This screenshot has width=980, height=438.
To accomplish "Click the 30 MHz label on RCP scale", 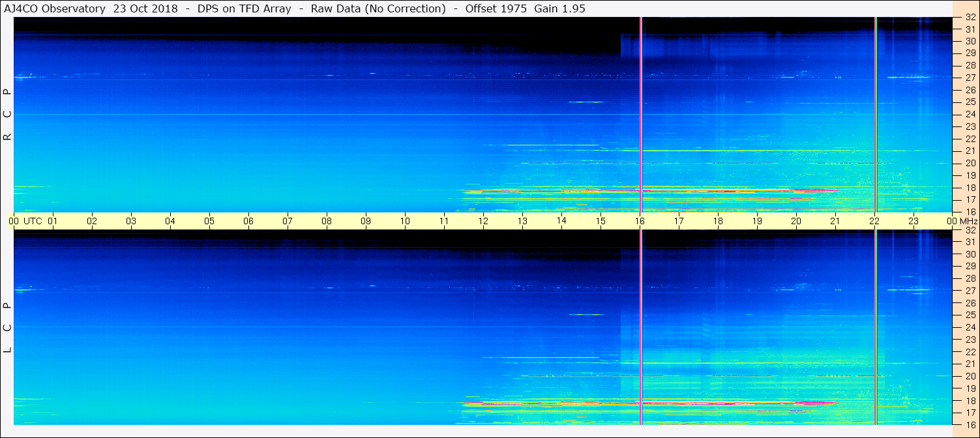I will [x=970, y=41].
